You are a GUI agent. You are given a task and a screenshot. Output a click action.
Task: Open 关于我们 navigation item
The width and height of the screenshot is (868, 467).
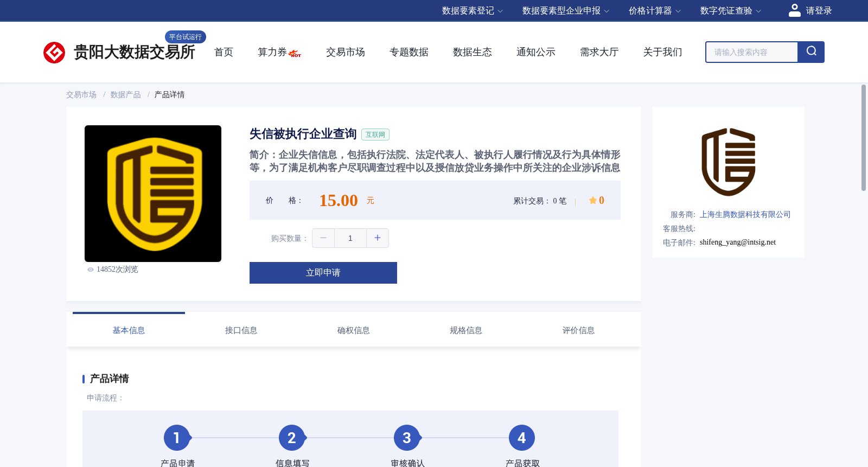[662, 52]
